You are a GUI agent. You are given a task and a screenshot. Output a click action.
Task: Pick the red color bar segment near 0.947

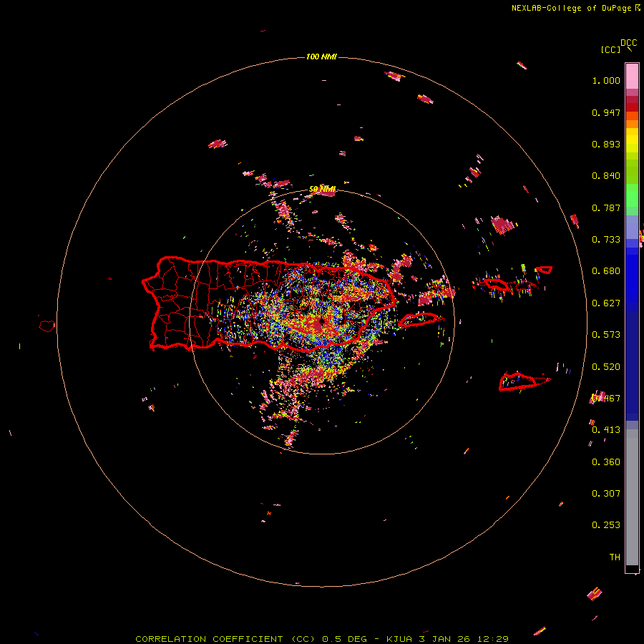[x=632, y=107]
